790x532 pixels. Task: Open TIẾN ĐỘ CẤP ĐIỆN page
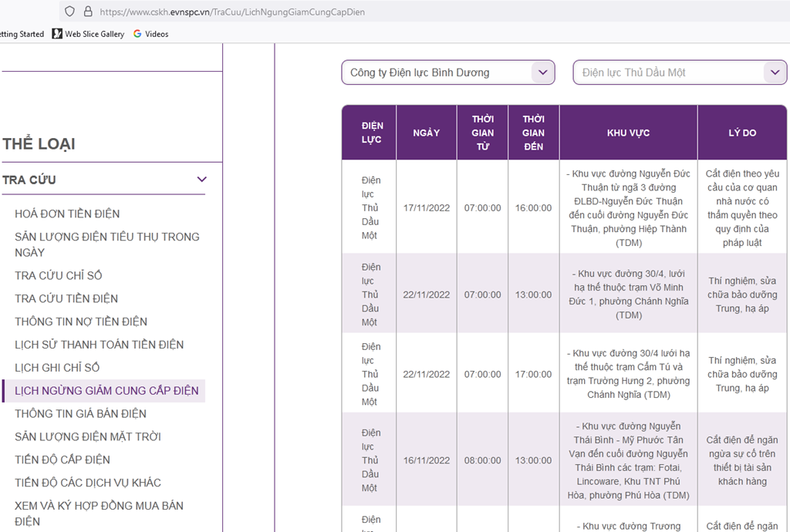coord(62,460)
